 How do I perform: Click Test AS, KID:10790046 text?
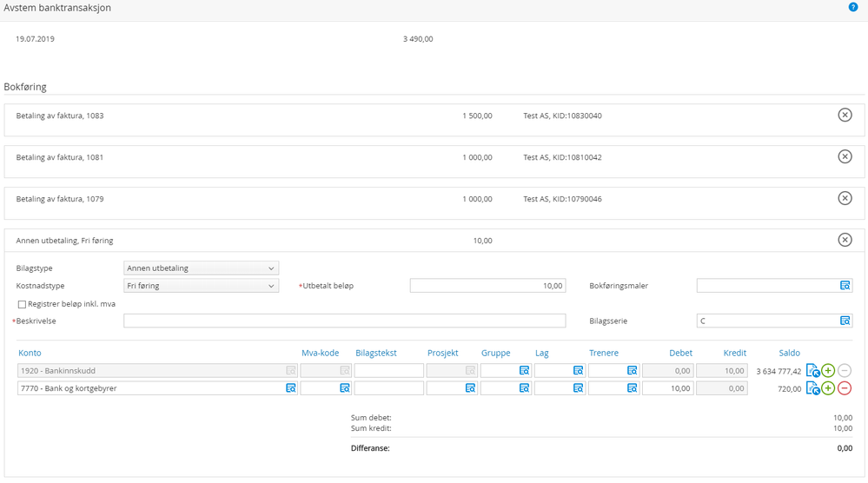point(562,199)
